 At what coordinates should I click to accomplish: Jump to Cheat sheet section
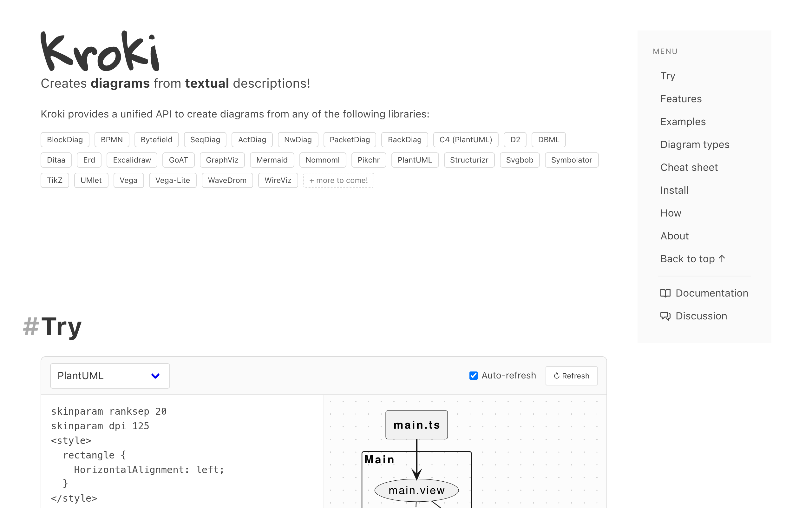click(689, 167)
